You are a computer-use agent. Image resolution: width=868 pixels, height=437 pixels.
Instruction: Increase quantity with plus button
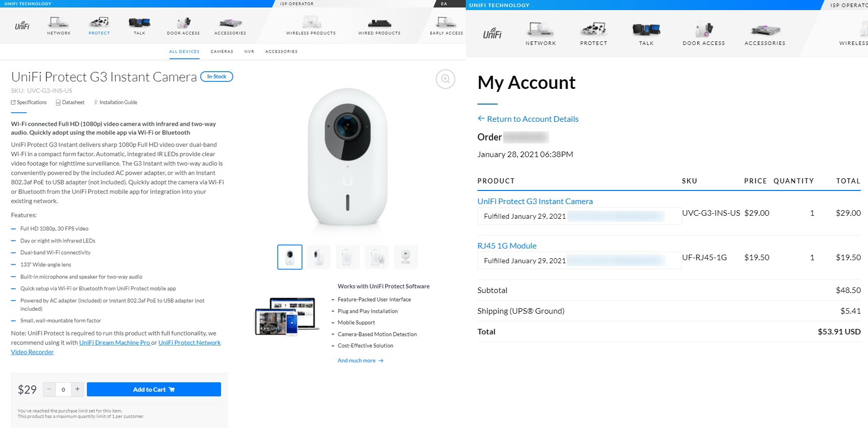77,390
